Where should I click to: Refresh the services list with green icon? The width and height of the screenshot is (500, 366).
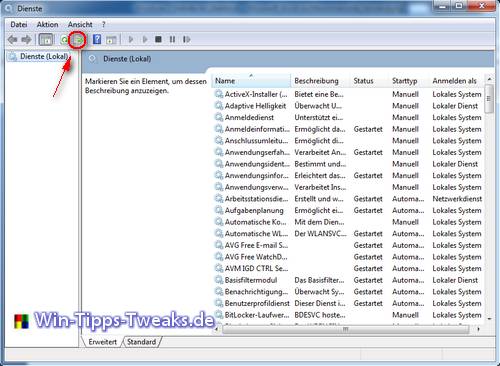point(64,40)
